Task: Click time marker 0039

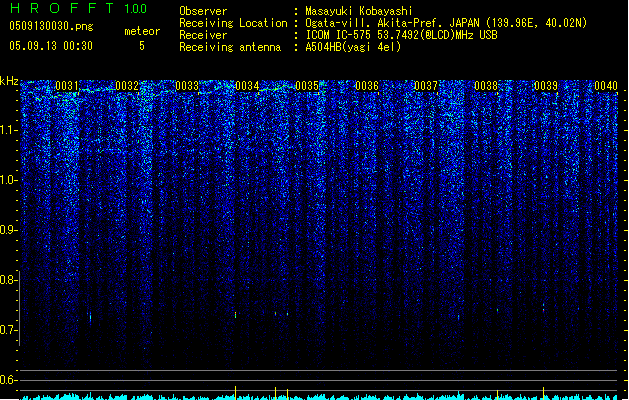Action: (x=546, y=86)
